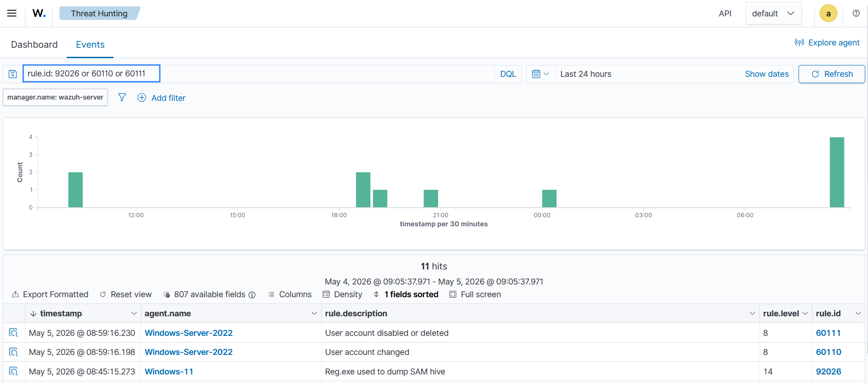Click the Refresh button
This screenshot has width=868, height=384.
(x=832, y=74)
